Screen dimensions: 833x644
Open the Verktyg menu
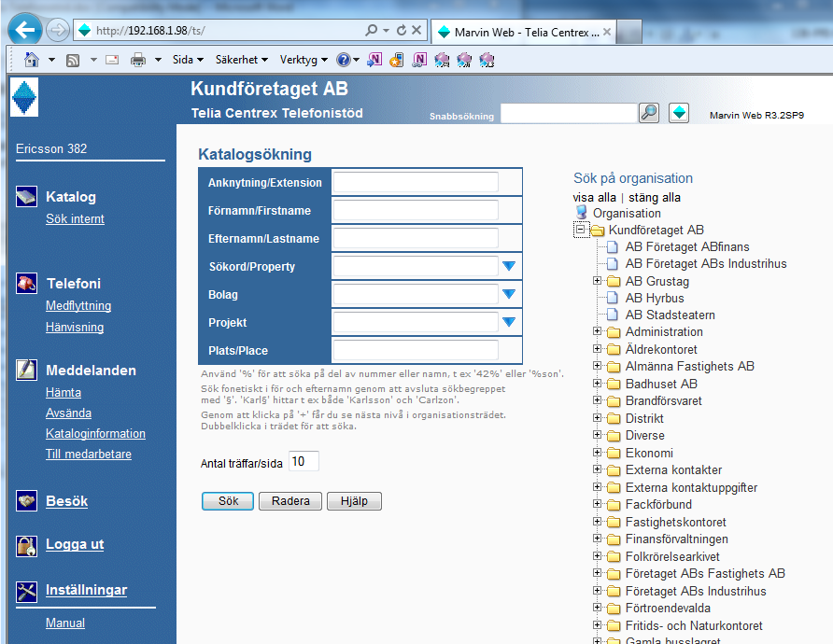(x=304, y=60)
